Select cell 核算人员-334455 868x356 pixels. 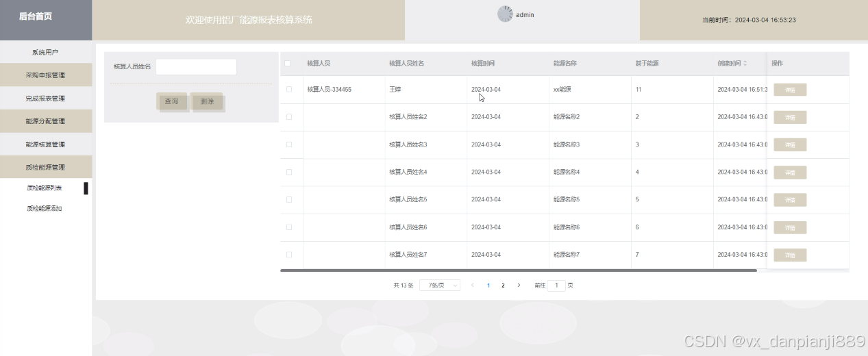(329, 90)
